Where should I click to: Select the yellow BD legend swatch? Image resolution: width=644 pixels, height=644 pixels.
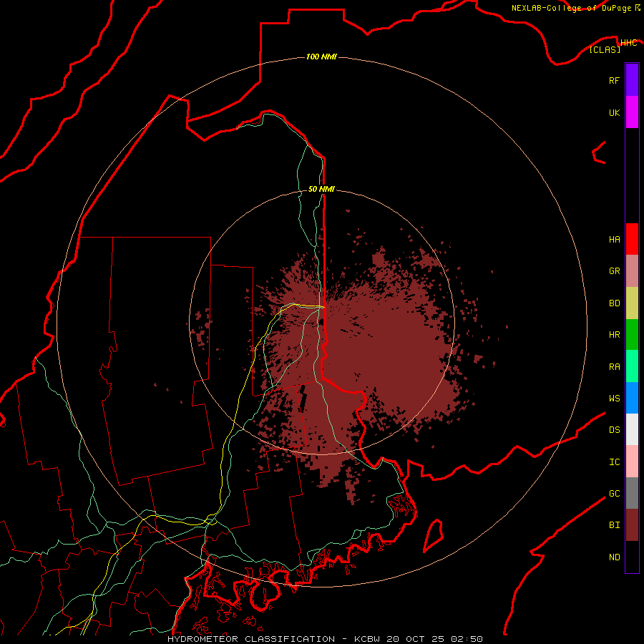(x=632, y=303)
